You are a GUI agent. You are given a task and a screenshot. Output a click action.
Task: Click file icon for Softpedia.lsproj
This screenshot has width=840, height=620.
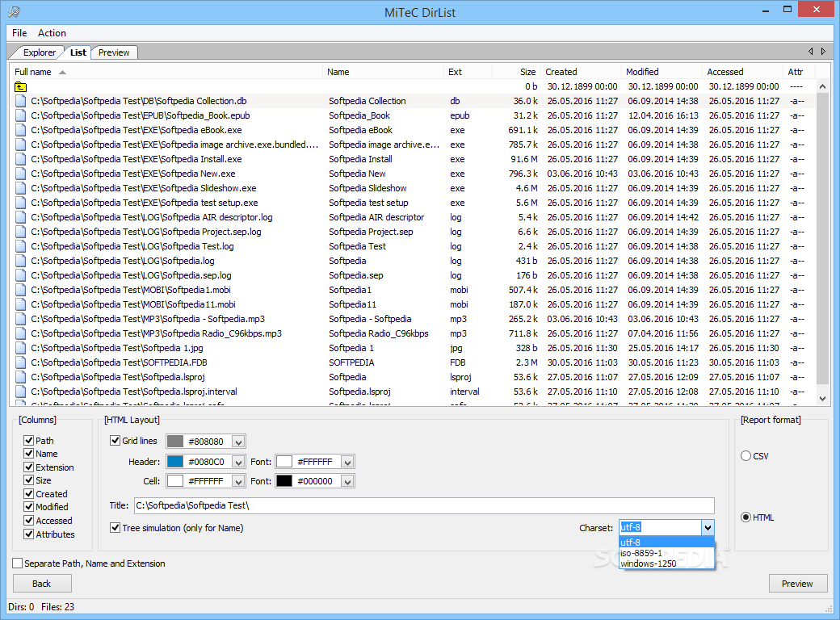[x=20, y=377]
